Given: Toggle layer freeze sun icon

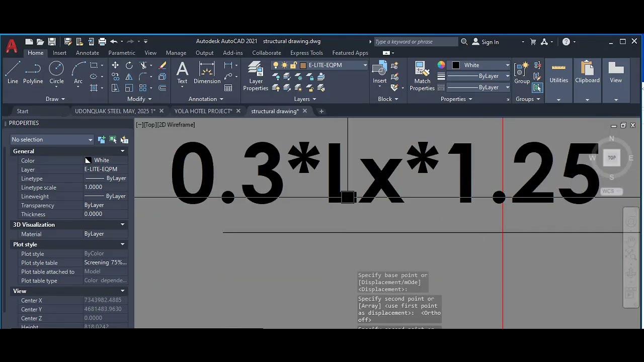Looking at the screenshot, I should pos(285,65).
